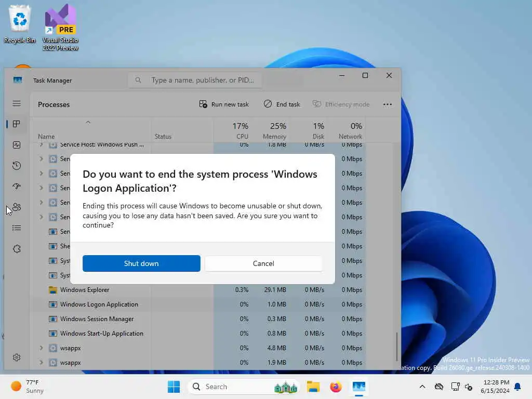The height and width of the screenshot is (399, 532).
Task: Click End task in toolbar
Action: [x=282, y=104]
